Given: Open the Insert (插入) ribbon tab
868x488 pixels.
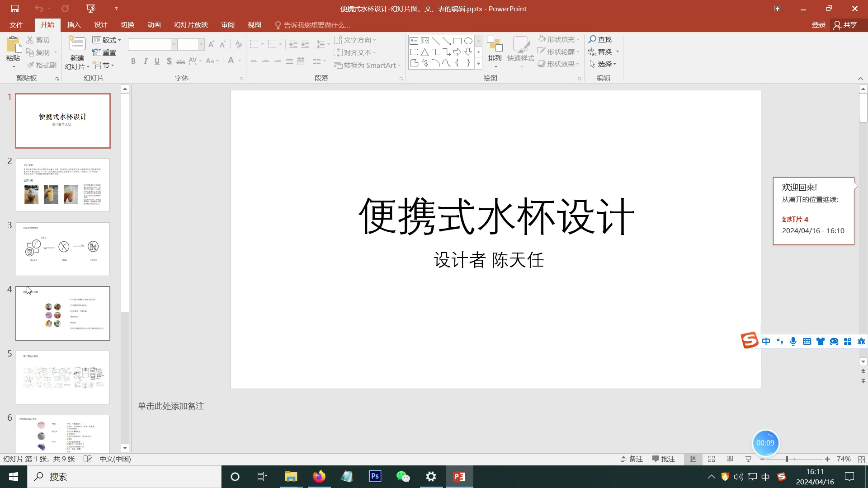Looking at the screenshot, I should click(x=74, y=25).
